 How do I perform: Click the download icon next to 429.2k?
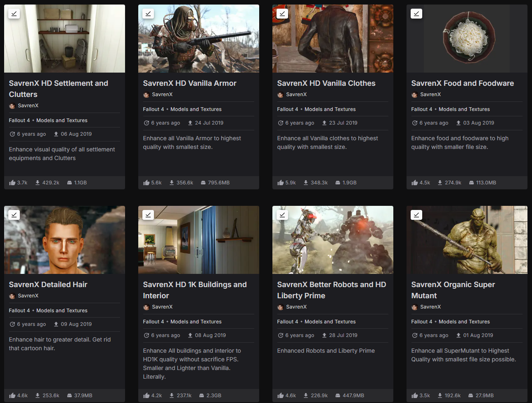coord(38,182)
